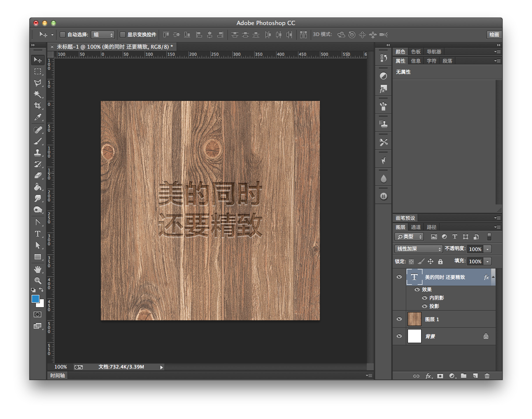Pick the Eyedropper tool
532x419 pixels.
click(38, 117)
